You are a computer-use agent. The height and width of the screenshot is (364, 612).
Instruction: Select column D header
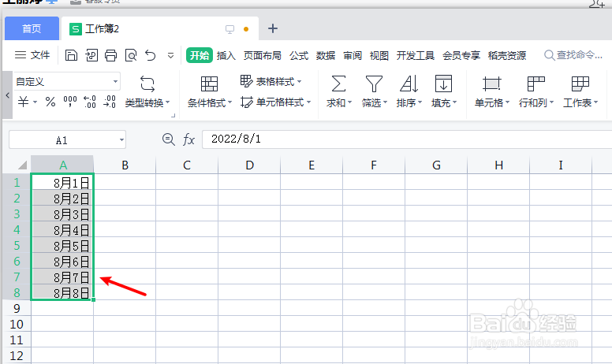pyautogui.click(x=249, y=165)
